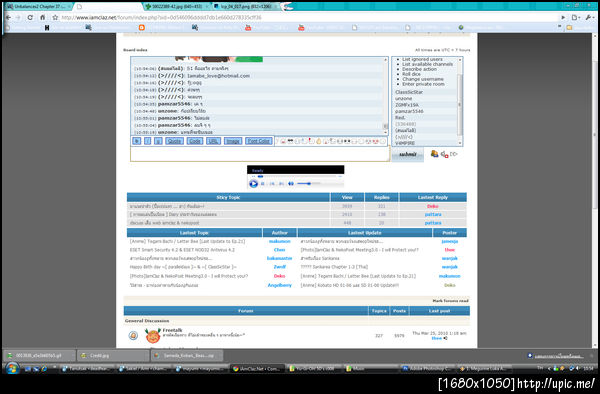Select user ClassSicStar in online list
The image size is (600, 394).
(x=409, y=92)
